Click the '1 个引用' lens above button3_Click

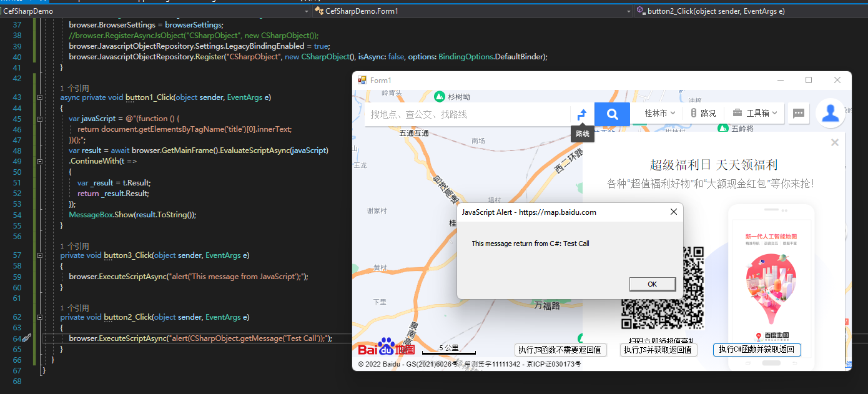tap(75, 246)
